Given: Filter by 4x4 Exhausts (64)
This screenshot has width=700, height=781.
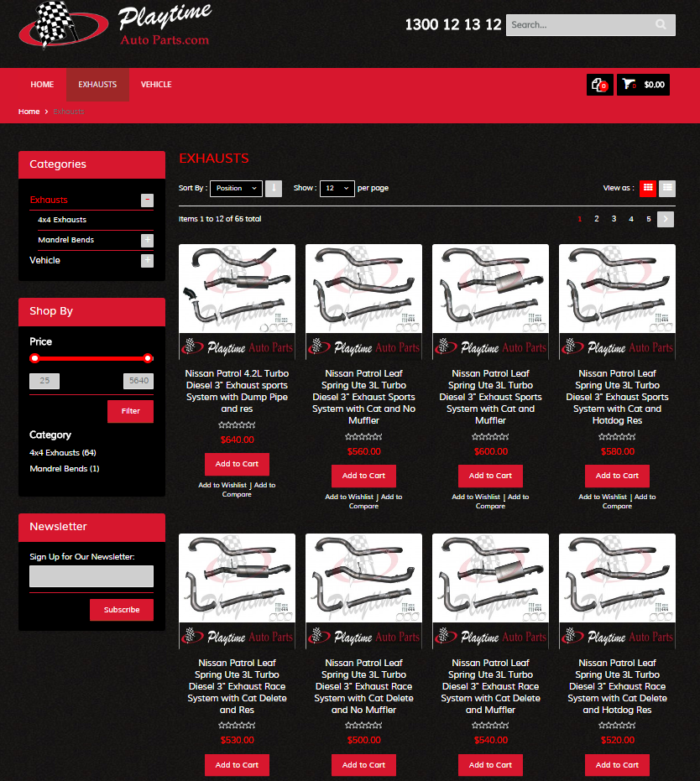Looking at the screenshot, I should point(63,453).
